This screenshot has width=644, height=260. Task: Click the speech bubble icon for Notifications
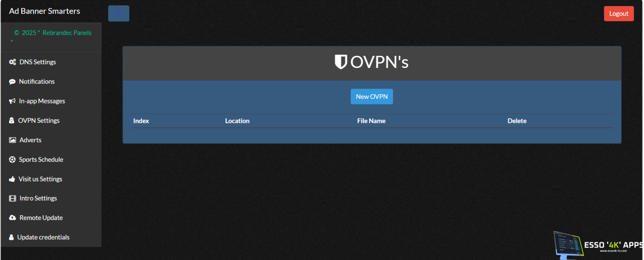(13, 81)
